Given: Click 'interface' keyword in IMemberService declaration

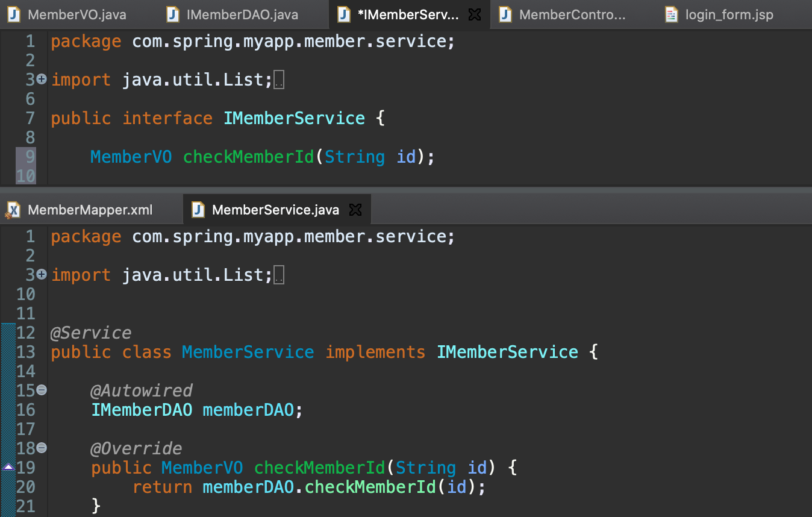Looking at the screenshot, I should (x=167, y=118).
